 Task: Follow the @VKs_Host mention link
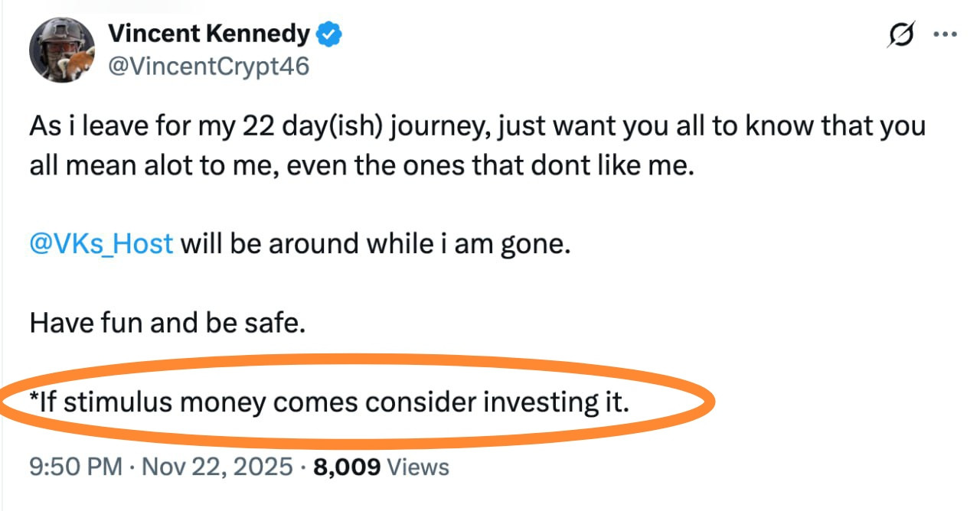coord(101,244)
